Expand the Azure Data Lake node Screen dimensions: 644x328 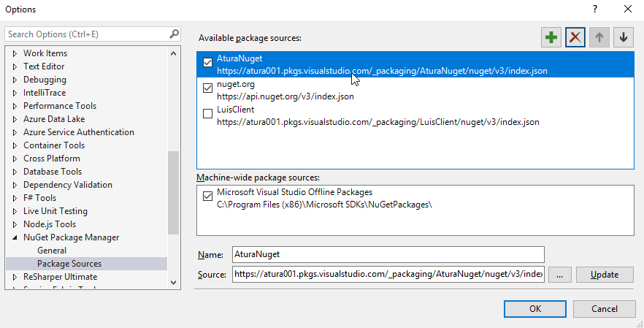pyautogui.click(x=15, y=119)
